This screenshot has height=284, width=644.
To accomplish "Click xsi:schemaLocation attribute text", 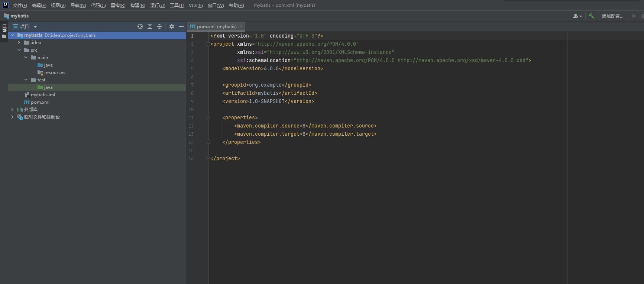I will (x=264, y=60).
